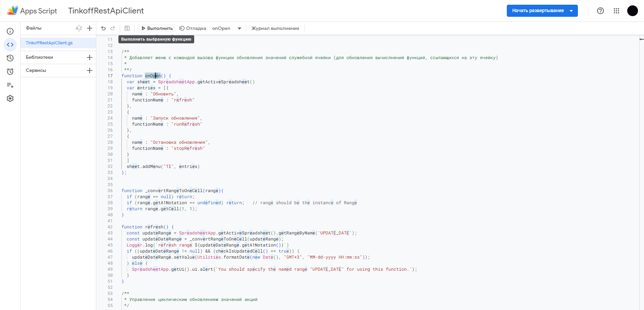This screenshot has width=644, height=310.
Task: Click Начать развертывание deploy button
Action: click(x=542, y=11)
